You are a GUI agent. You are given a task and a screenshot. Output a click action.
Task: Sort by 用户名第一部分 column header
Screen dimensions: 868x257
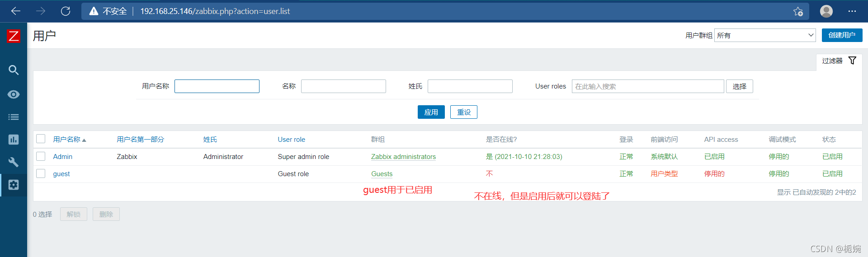pos(140,140)
